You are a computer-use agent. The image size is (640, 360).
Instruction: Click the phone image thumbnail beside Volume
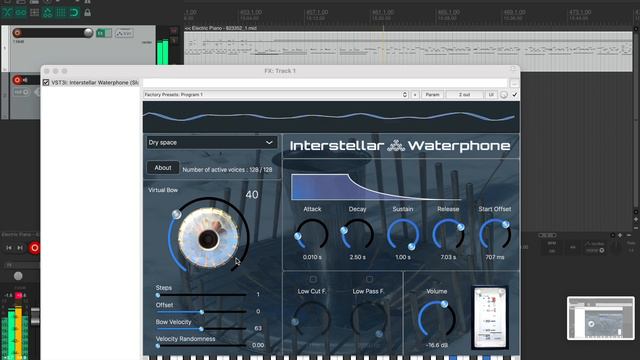pyautogui.click(x=490, y=318)
